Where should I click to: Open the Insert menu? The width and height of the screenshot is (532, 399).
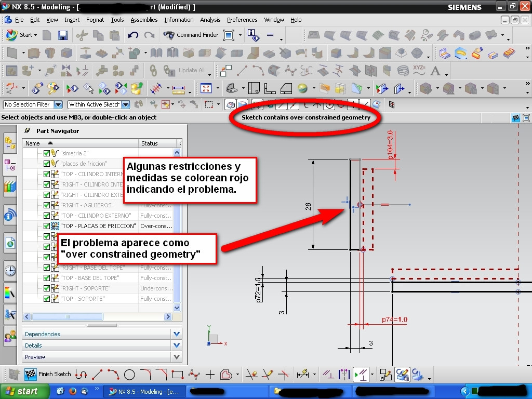[72, 20]
